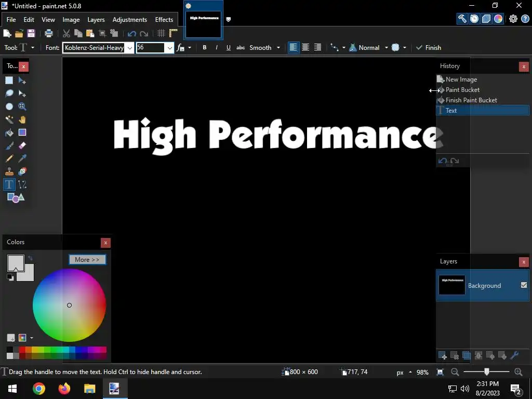Image resolution: width=532 pixels, height=399 pixels.
Task: Click the More >> button in Colors
Action: (x=87, y=260)
